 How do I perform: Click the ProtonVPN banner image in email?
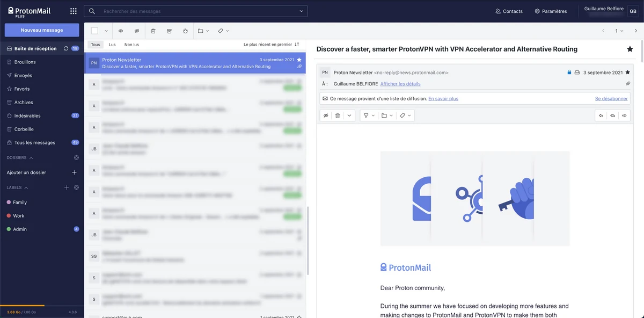tap(475, 198)
